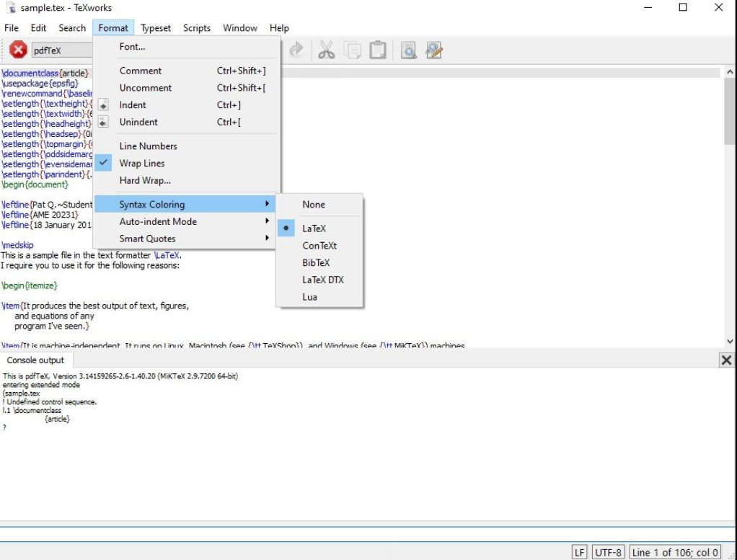737x560 pixels.
Task: Click the Copy icon in toolbar
Action: pyautogui.click(x=353, y=50)
